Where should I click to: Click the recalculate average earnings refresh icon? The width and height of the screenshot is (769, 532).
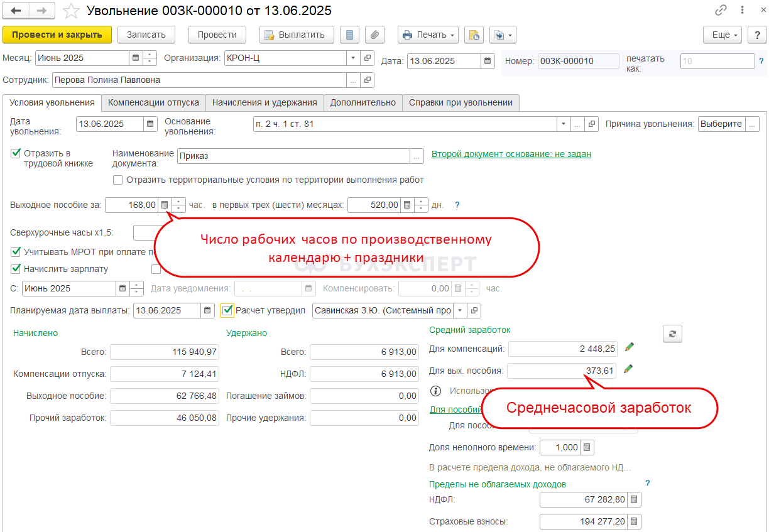click(x=672, y=334)
